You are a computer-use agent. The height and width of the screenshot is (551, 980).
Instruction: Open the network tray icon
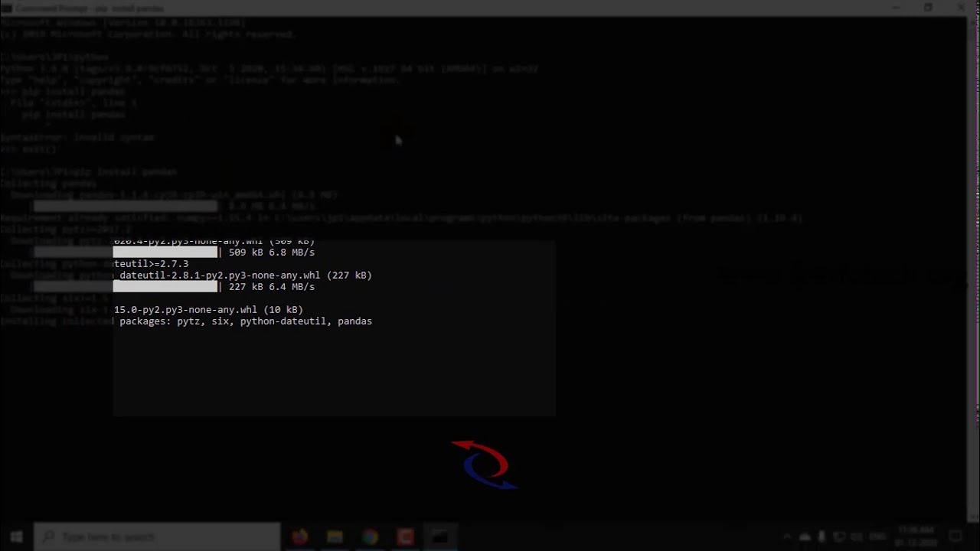pos(839,537)
